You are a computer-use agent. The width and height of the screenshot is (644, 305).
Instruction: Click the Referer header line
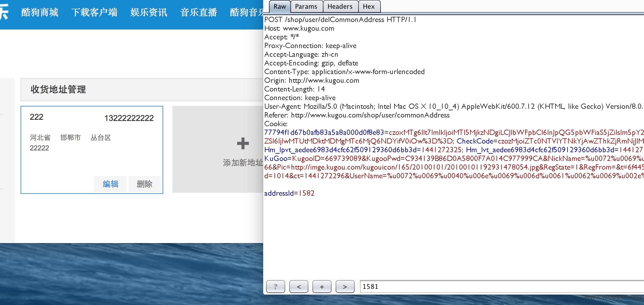pos(357,115)
